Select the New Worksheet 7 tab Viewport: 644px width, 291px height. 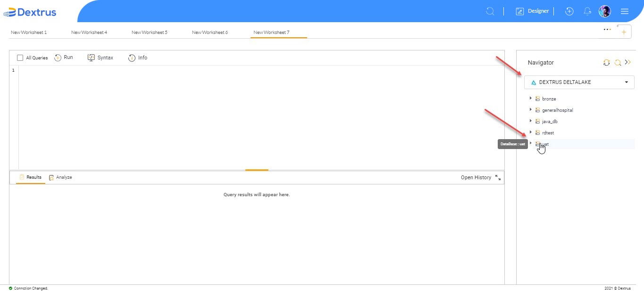click(x=272, y=33)
